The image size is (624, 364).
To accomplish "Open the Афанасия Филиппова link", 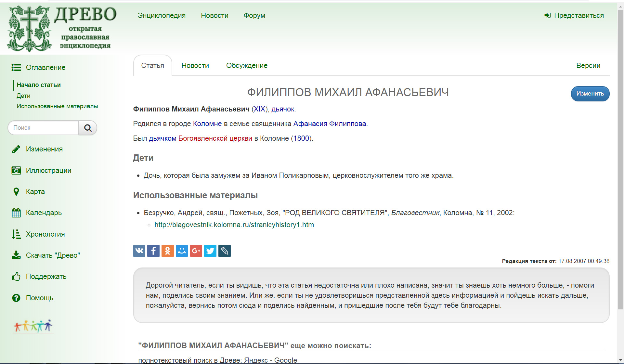I will [x=330, y=124].
